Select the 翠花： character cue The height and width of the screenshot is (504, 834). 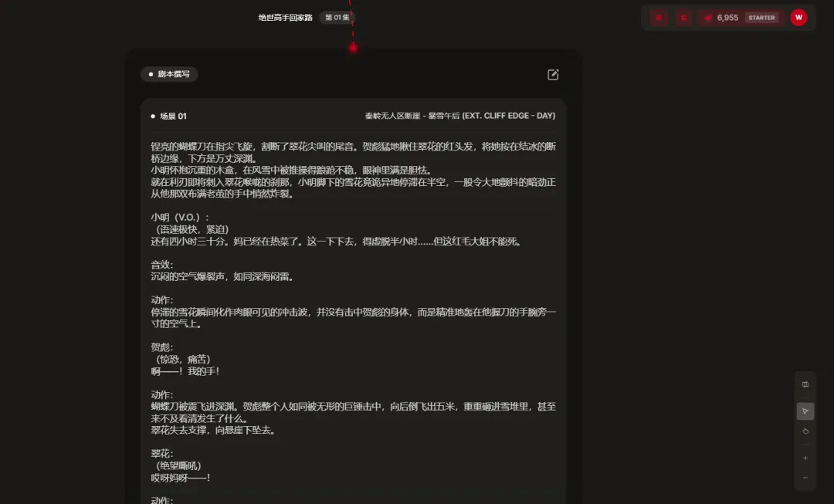pyautogui.click(x=161, y=454)
